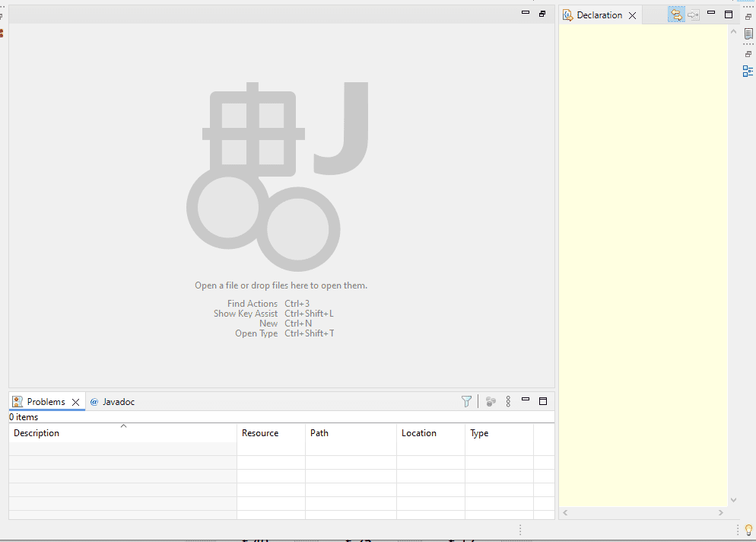Minimize the Declaration view
The height and width of the screenshot is (542, 756).
click(x=710, y=12)
